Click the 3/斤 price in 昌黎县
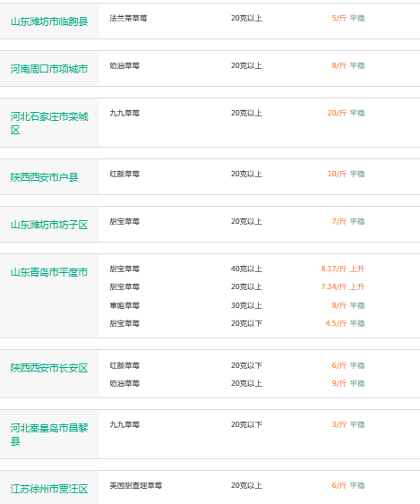This screenshot has width=420, height=504. [x=339, y=424]
